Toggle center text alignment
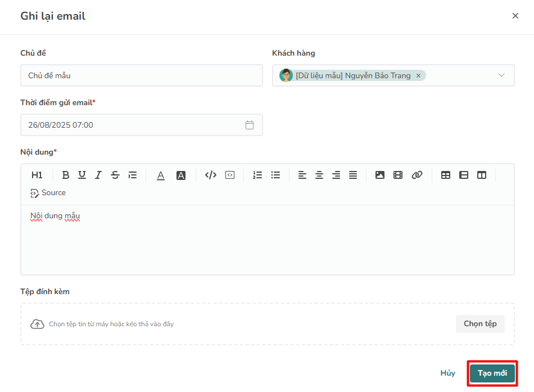 pos(319,175)
